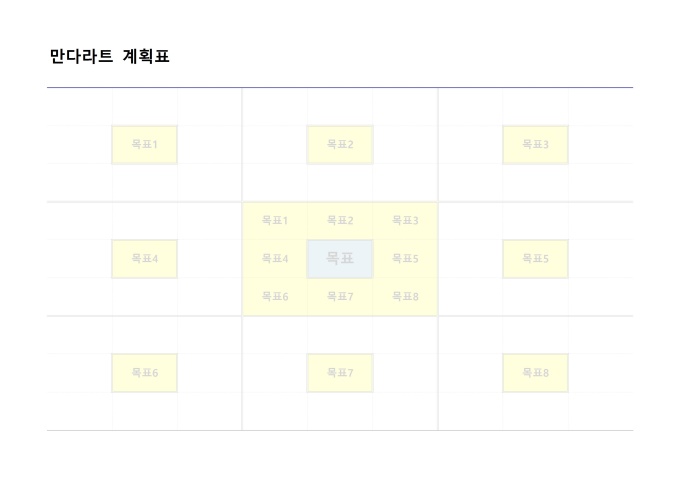Screen dimensions: 680x481
Task: Select the outer 목표4 box in left block
Action: point(144,259)
